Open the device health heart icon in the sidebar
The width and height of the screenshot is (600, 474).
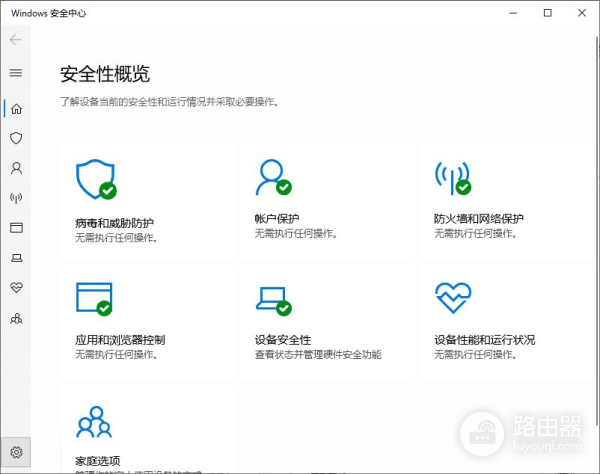click(16, 287)
